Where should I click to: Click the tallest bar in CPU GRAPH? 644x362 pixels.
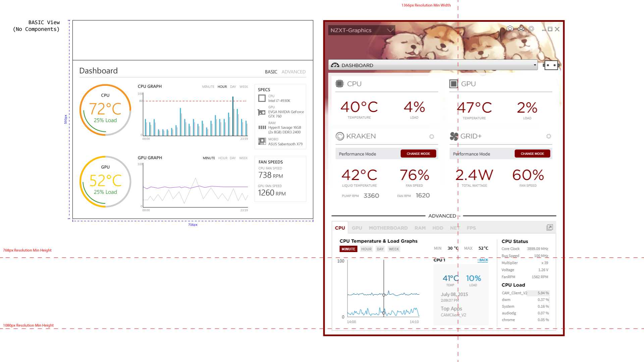(233, 116)
